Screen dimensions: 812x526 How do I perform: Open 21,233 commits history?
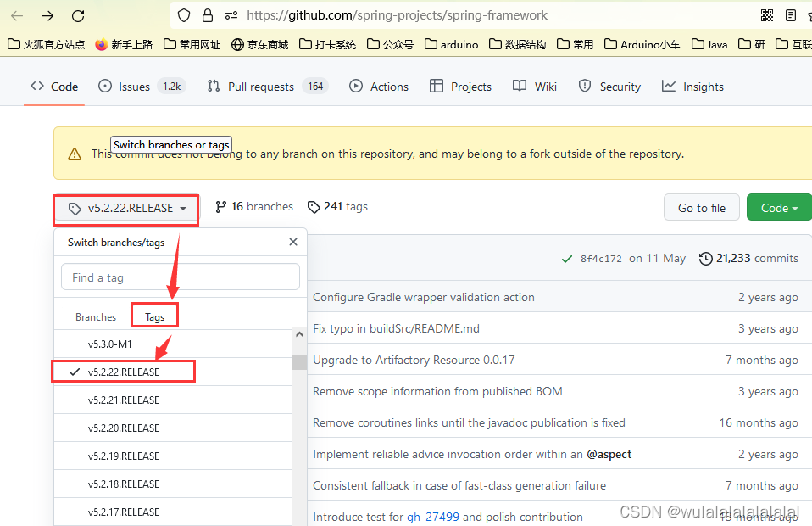[748, 258]
